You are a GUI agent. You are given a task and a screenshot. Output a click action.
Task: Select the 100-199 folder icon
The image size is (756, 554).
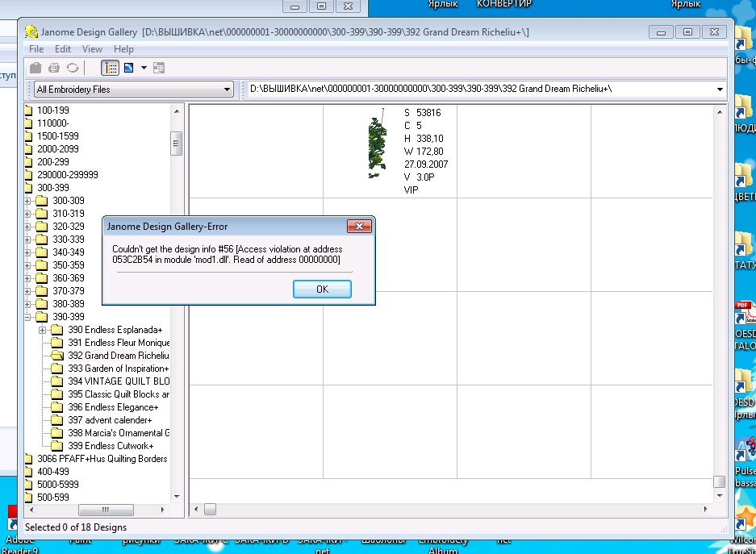click(28, 110)
